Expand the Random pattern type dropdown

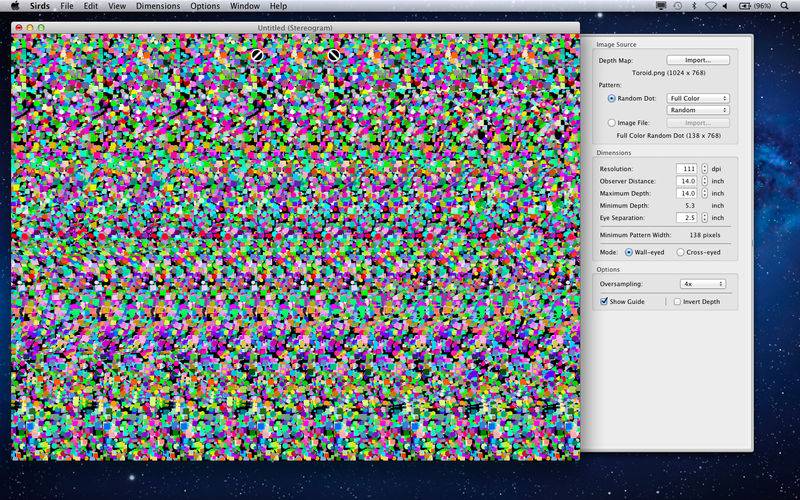coord(698,110)
